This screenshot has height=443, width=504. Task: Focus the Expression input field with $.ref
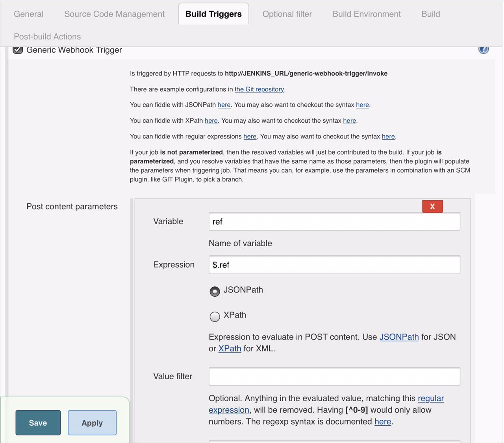click(x=334, y=265)
